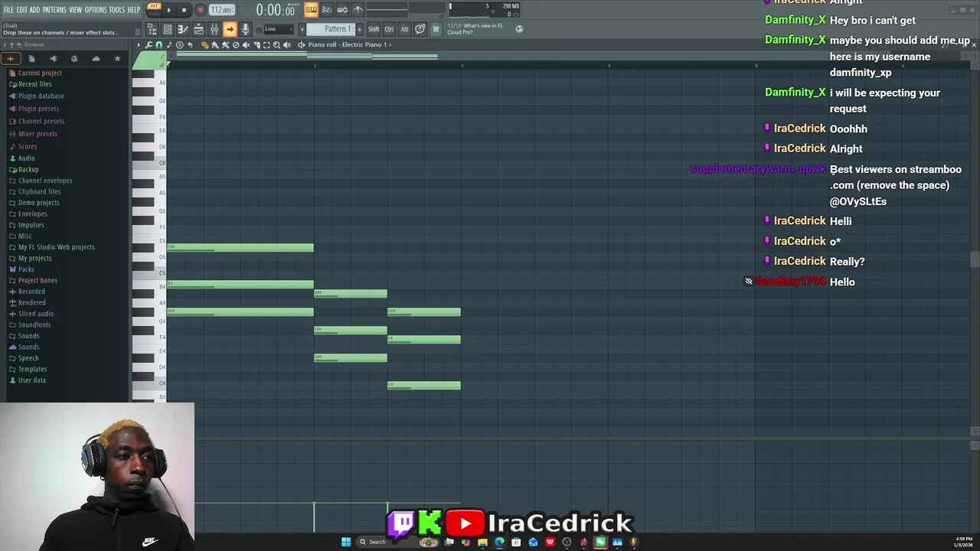Switch the PAT/SONG mode toggle
Image resolution: width=980 pixels, height=551 pixels.
(154, 9)
